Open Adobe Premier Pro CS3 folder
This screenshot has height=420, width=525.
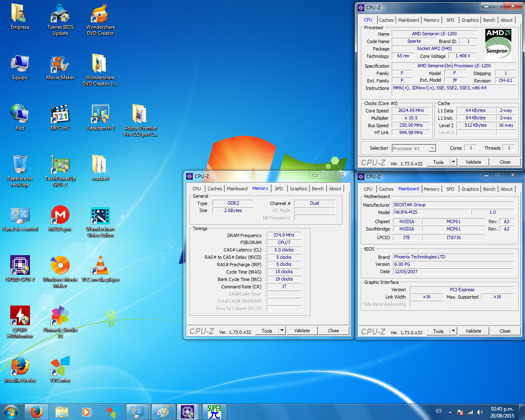point(140,120)
